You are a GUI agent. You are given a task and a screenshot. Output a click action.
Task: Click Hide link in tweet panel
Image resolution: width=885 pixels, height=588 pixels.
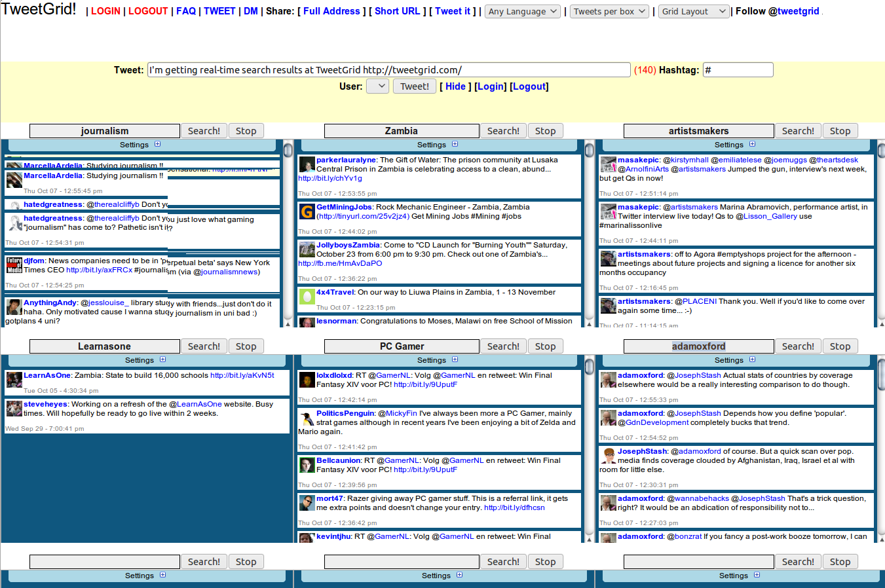(x=455, y=86)
